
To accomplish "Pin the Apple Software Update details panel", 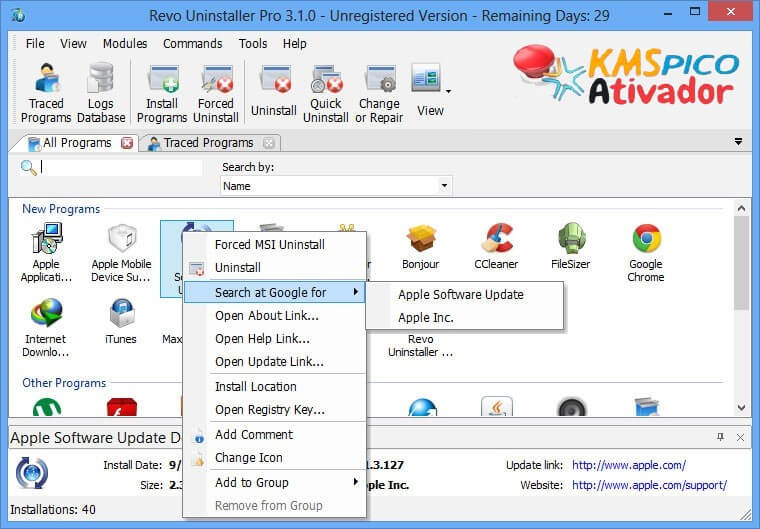I will pyautogui.click(x=721, y=437).
